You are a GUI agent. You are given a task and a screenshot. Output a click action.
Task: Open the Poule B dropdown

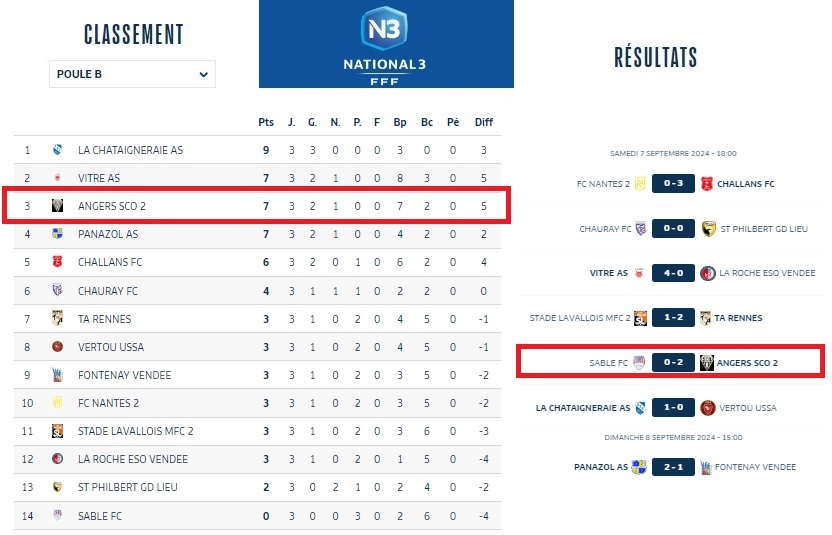click(132, 74)
